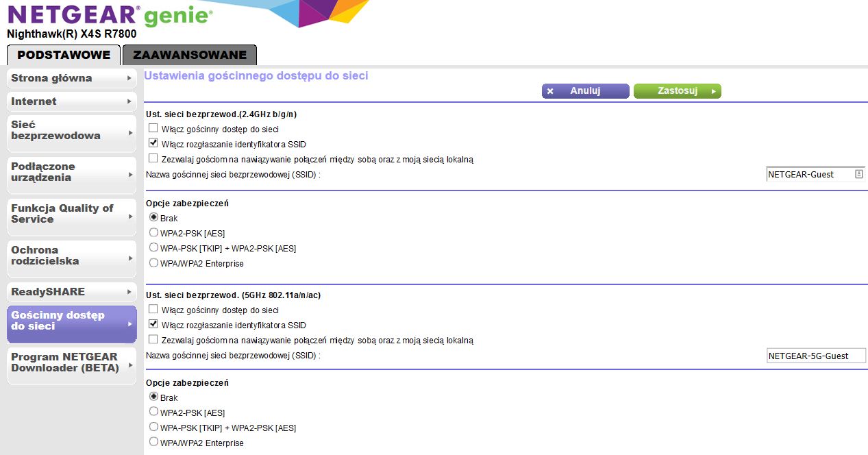Image resolution: width=868 pixels, height=455 pixels.
Task: Open Podłączone urządzenia menu item
Action: 72,175
